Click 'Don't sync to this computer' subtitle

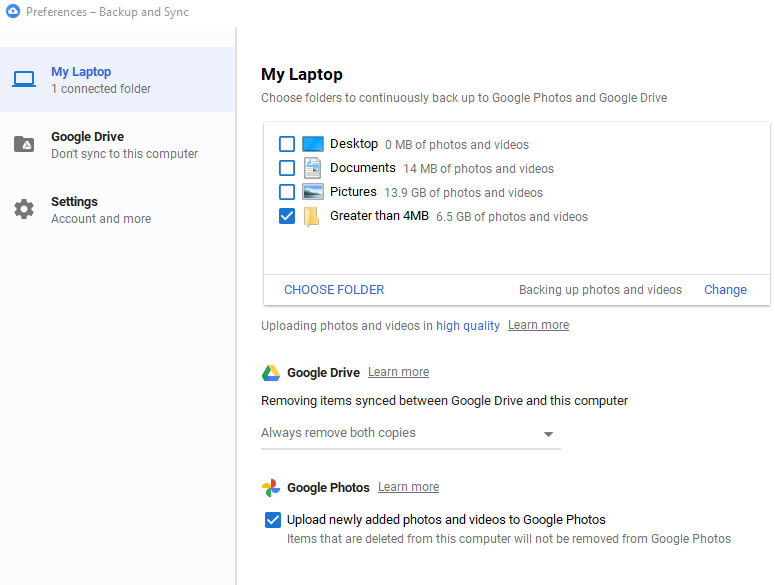point(125,154)
